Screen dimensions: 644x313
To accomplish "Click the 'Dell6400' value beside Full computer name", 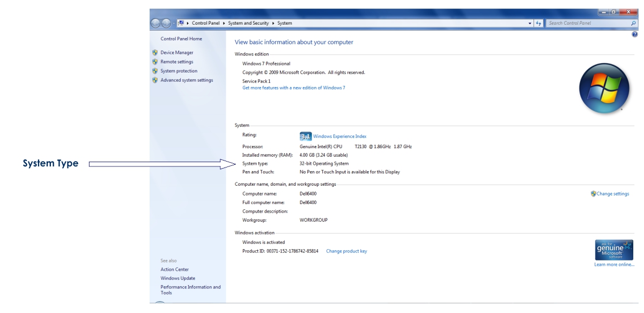I will pos(308,202).
